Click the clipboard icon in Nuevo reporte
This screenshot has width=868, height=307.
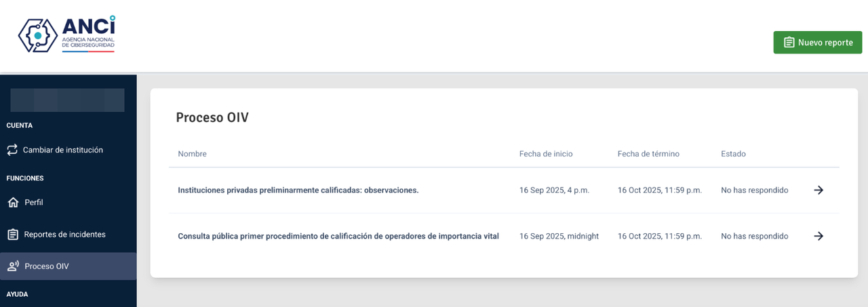(x=789, y=42)
